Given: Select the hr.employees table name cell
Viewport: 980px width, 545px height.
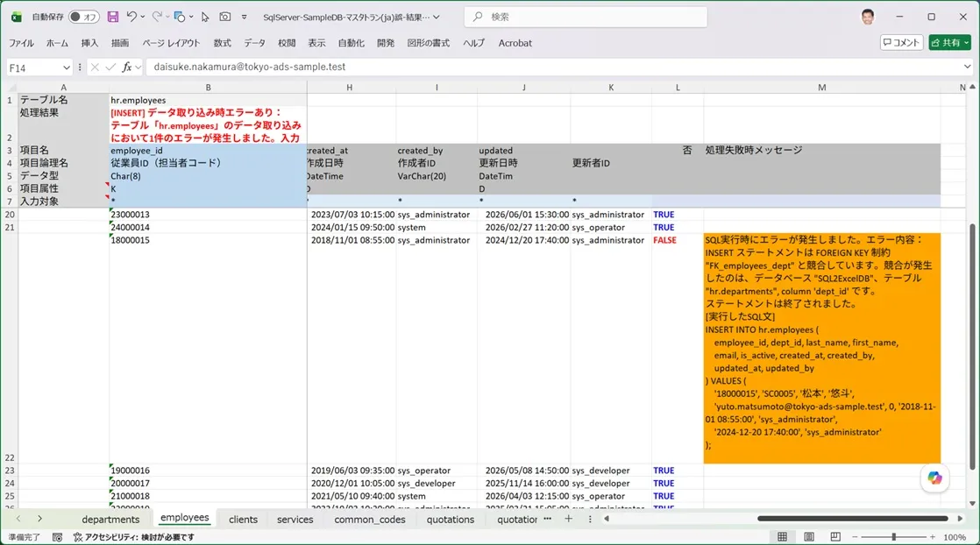Looking at the screenshot, I should click(208, 100).
